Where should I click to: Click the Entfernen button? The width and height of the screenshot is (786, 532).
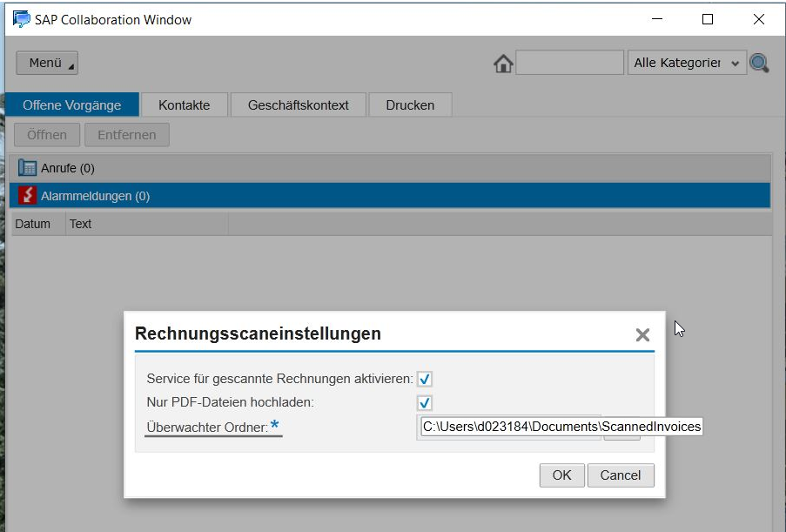[127, 135]
